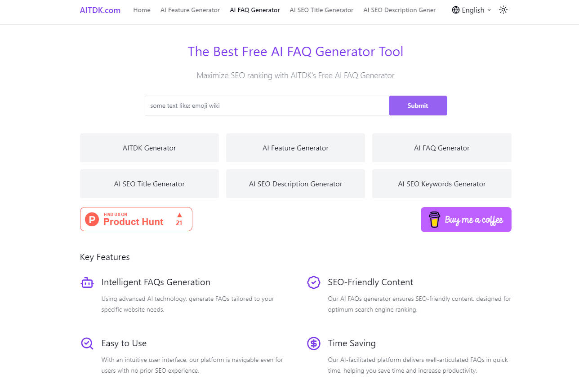579x392 pixels.
Task: Click the 'With an intuitive user interface' description
Action: click(192, 365)
